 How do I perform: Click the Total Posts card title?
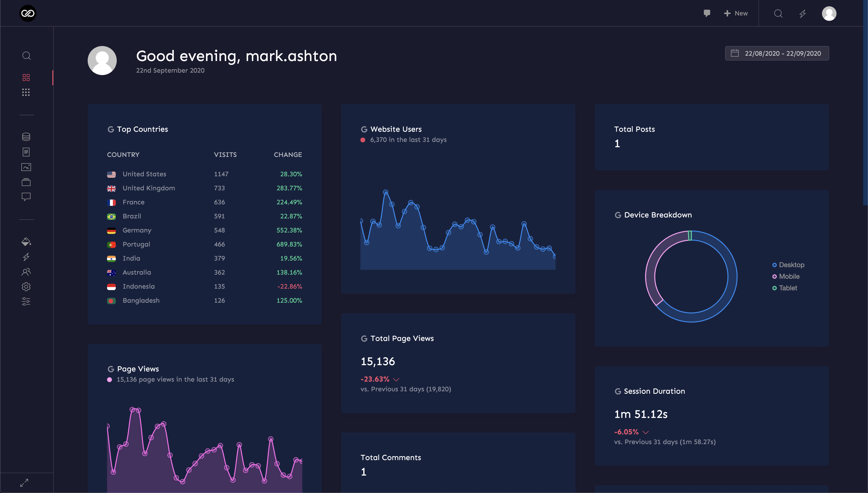tap(634, 129)
